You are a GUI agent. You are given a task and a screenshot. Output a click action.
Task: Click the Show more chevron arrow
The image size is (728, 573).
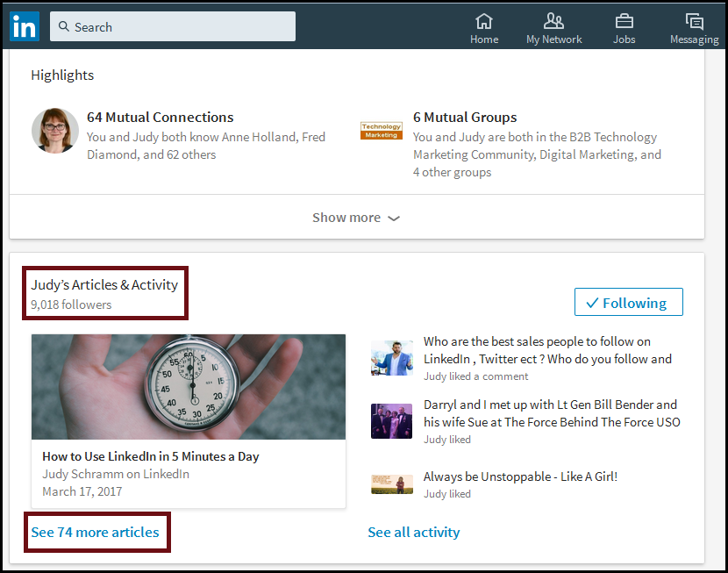point(394,218)
